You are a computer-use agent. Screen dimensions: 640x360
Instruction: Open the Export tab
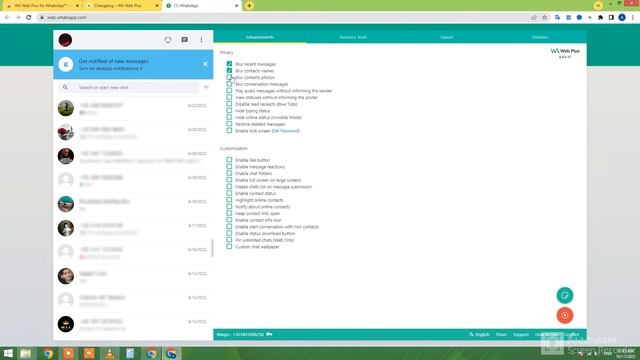447,37
